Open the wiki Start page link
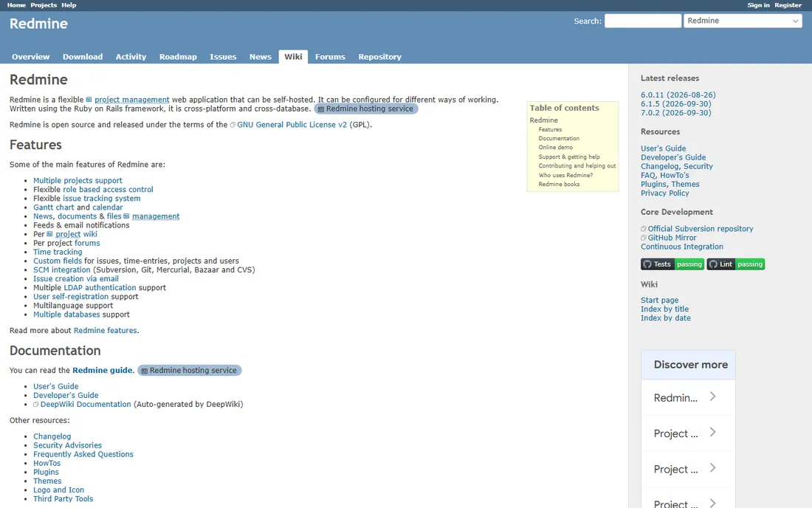The image size is (812, 508). [x=659, y=301]
